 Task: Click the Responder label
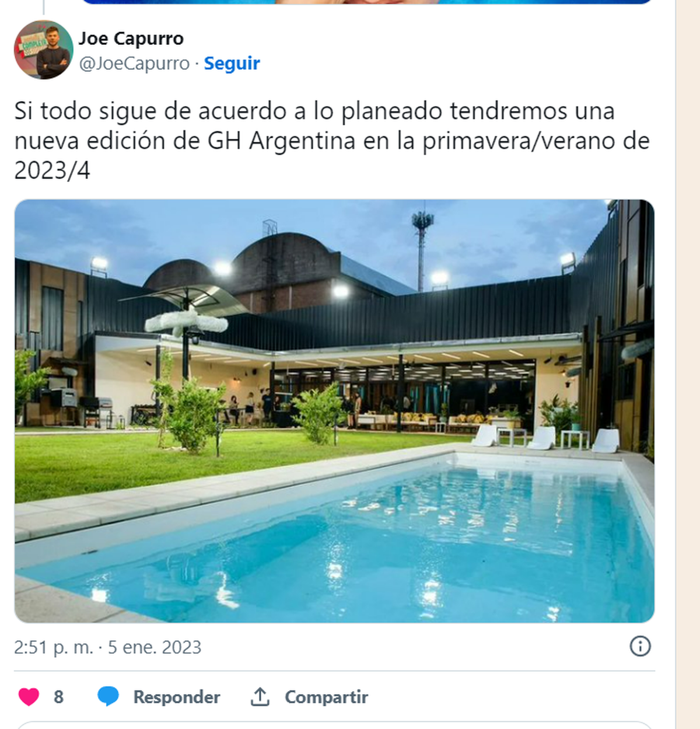click(x=177, y=697)
